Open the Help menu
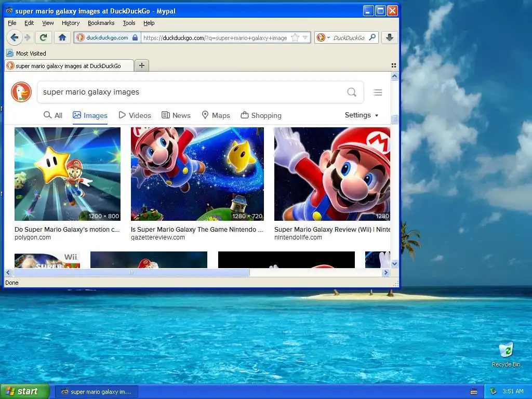Viewport: 532px width, 399px height. pos(149,23)
